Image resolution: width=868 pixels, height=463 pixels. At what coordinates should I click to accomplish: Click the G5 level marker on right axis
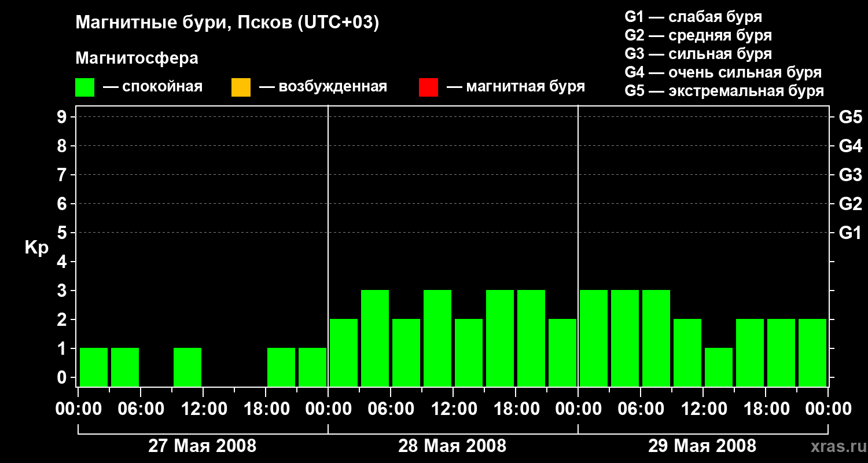pyautogui.click(x=851, y=117)
